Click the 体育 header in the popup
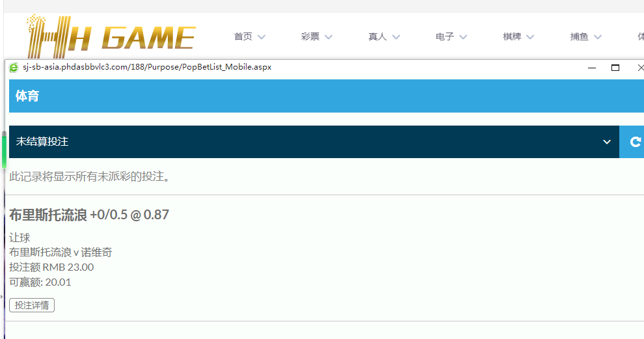The image size is (644, 339). [x=27, y=96]
